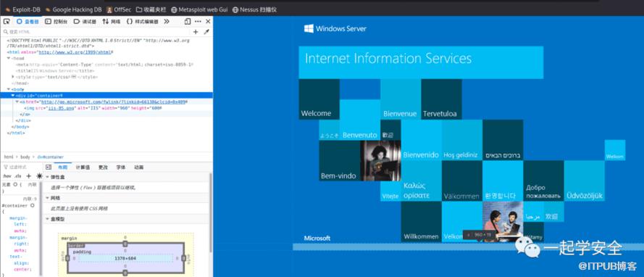The height and width of the screenshot is (277, 644).
Task: Open the 计算值 Computed tab
Action: [x=83, y=168]
